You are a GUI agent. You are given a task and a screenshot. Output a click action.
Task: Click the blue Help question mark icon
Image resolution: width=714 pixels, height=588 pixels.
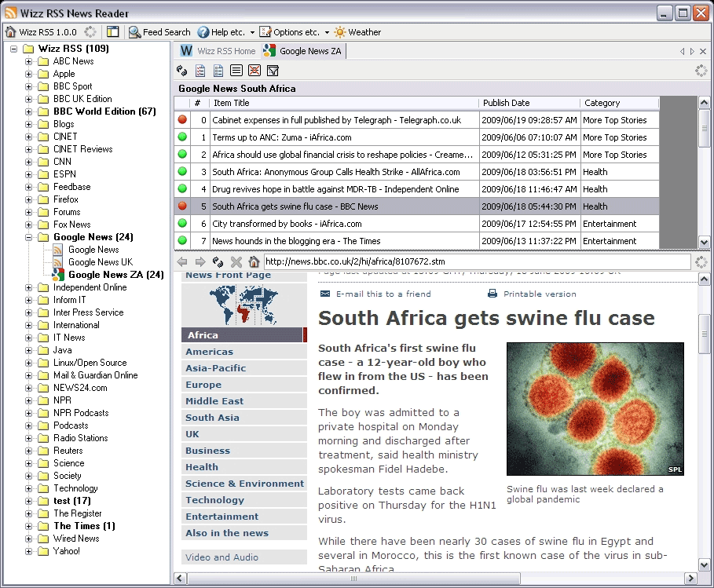[x=203, y=32]
